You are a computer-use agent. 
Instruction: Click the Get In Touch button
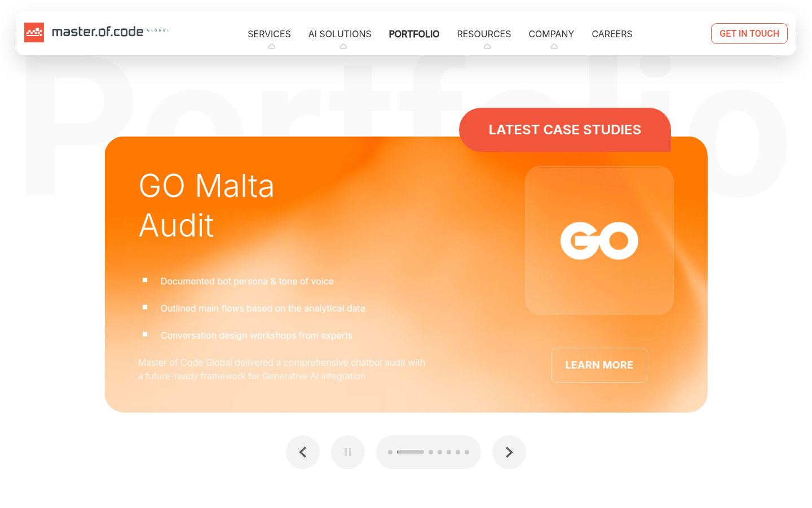click(x=749, y=33)
